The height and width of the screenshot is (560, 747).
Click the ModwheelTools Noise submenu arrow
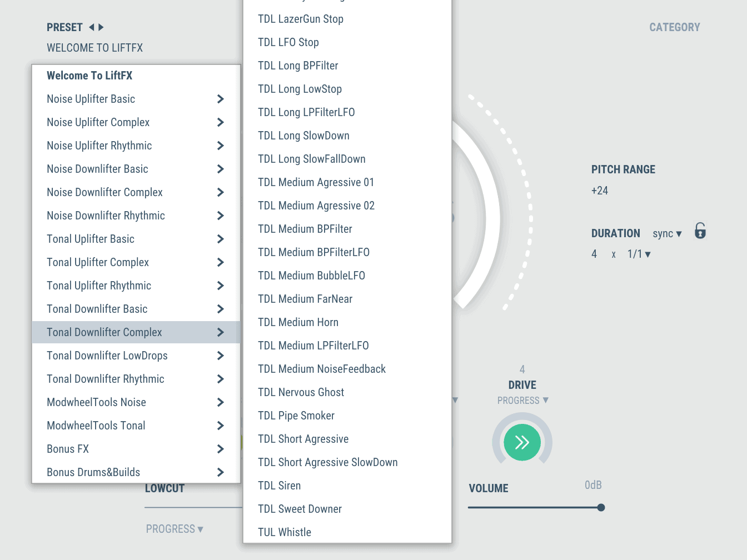(x=221, y=402)
